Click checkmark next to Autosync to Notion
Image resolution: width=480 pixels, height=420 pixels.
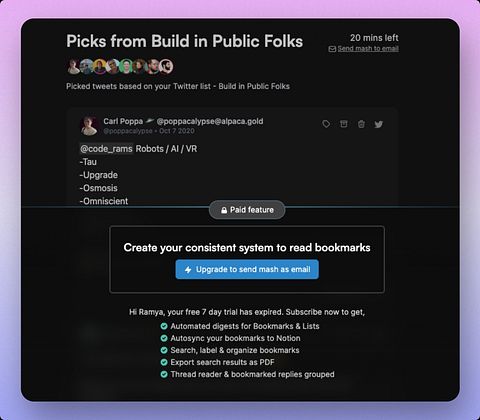tap(164, 338)
